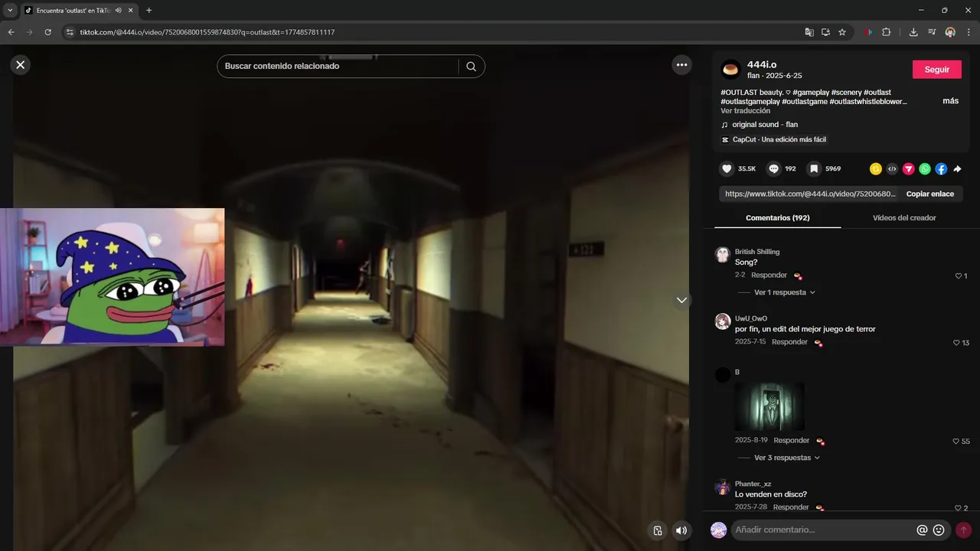Open Chrome three-dot menu

pos(969,32)
